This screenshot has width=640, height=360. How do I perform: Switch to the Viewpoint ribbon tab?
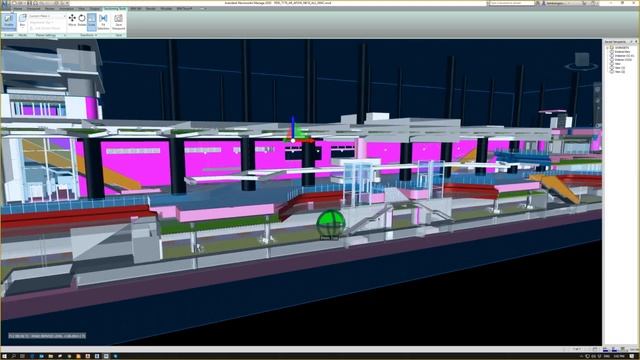tap(34, 9)
